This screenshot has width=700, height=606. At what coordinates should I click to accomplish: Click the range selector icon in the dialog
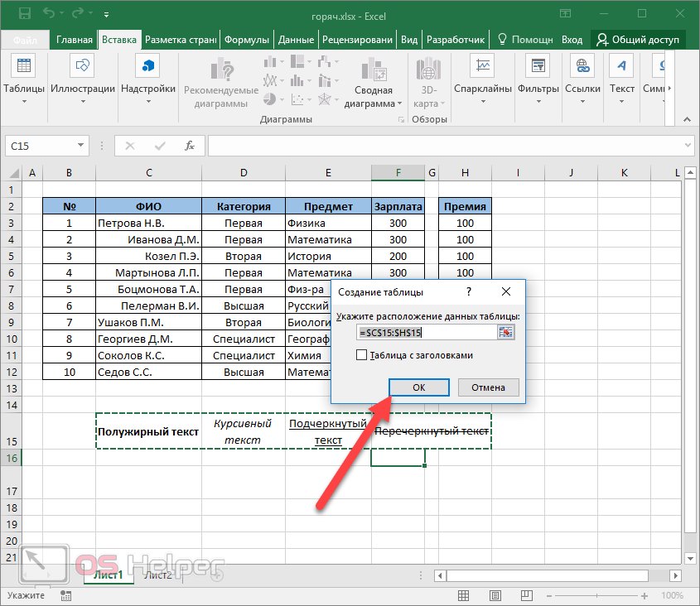click(505, 332)
